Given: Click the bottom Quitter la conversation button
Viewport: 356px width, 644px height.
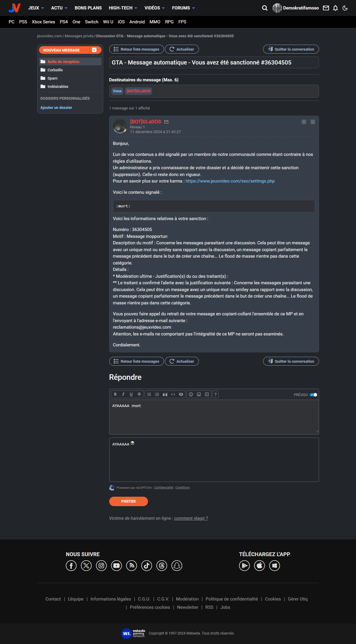Looking at the screenshot, I should [291, 361].
